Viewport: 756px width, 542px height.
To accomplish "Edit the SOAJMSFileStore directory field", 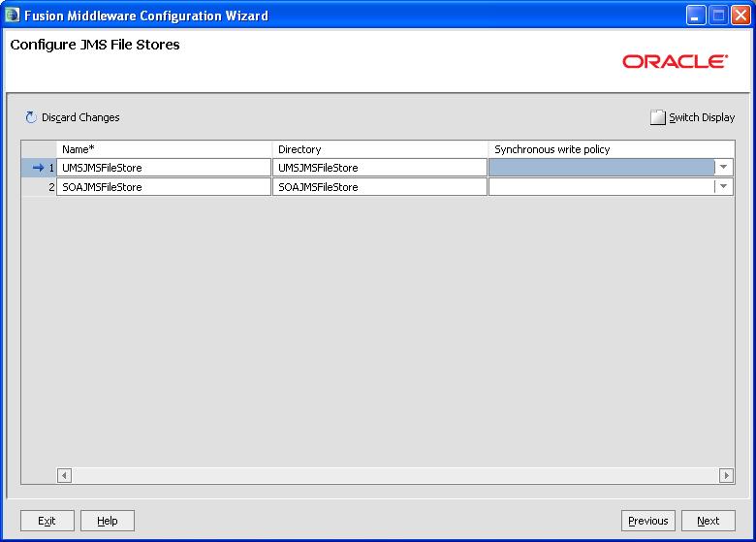I will [x=379, y=186].
